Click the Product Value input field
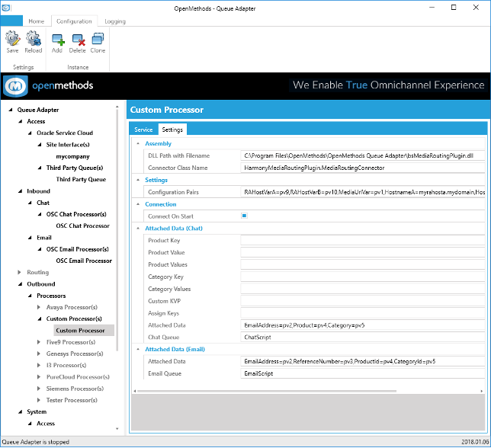The image size is (491, 448). (363, 252)
